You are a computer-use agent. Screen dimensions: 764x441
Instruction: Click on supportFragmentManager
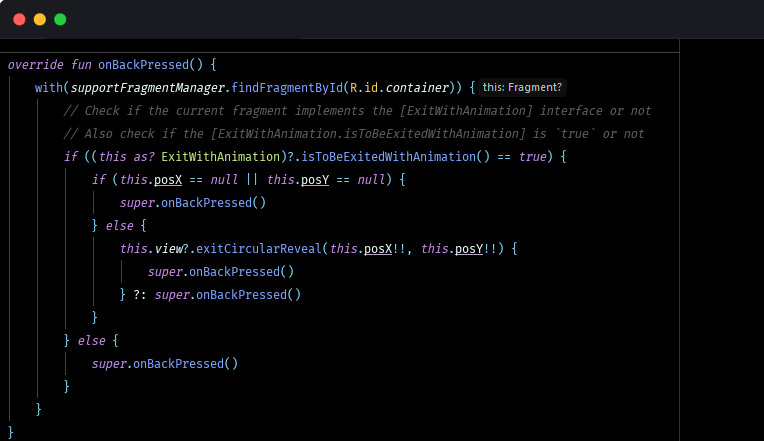pyautogui.click(x=148, y=88)
